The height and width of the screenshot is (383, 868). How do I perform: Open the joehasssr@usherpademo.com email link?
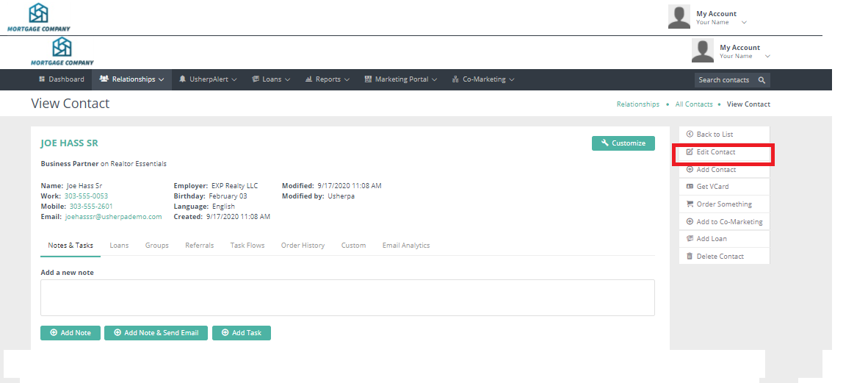pyautogui.click(x=113, y=217)
